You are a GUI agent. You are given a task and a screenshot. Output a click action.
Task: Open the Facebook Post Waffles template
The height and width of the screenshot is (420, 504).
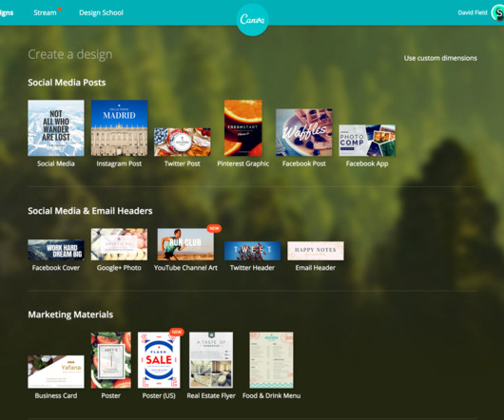point(303,132)
